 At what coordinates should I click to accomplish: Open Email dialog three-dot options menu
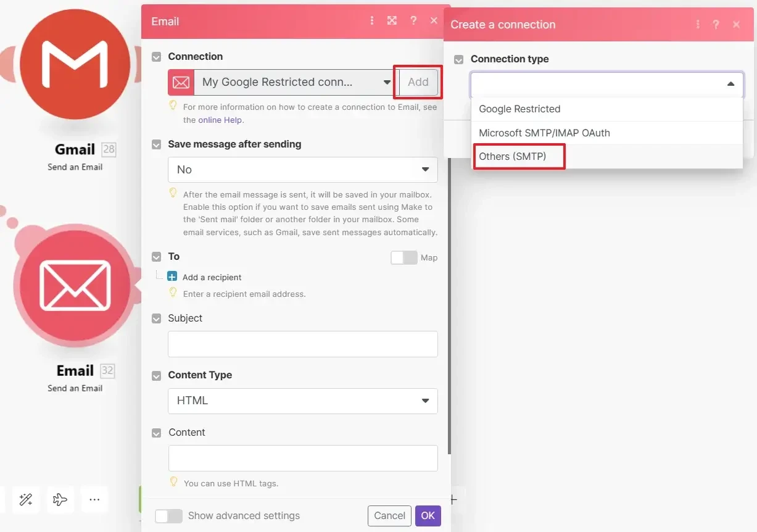pyautogui.click(x=372, y=20)
